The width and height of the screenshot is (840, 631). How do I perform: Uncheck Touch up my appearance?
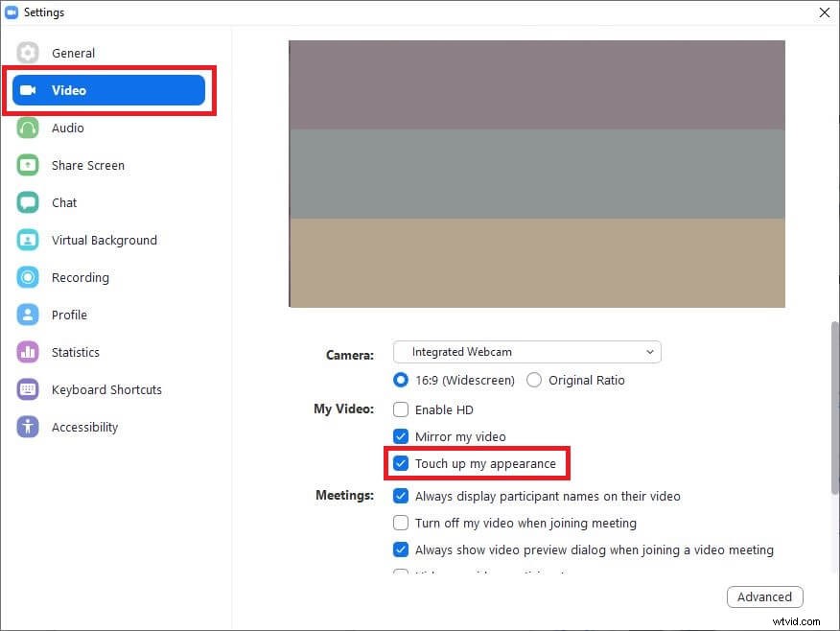click(x=400, y=463)
